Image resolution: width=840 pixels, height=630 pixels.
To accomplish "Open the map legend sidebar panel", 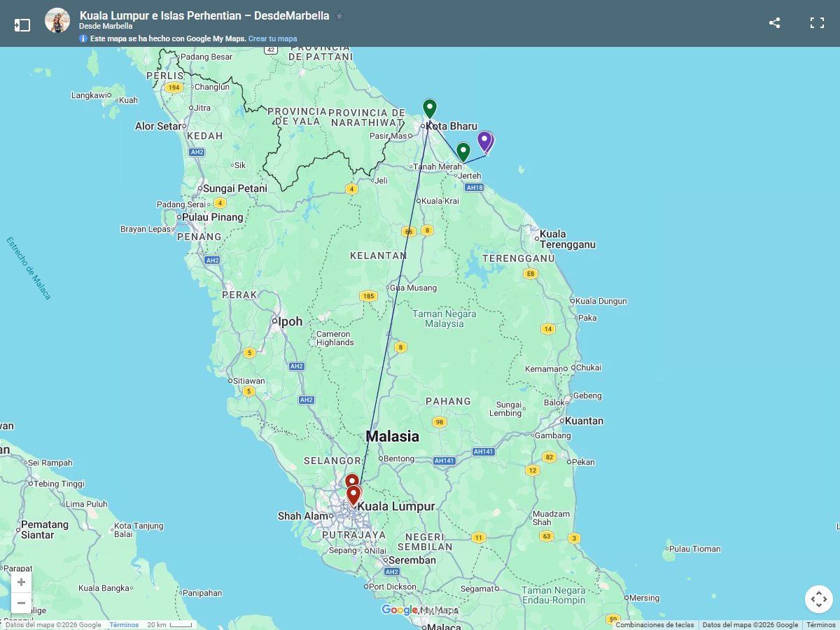I will pyautogui.click(x=22, y=25).
